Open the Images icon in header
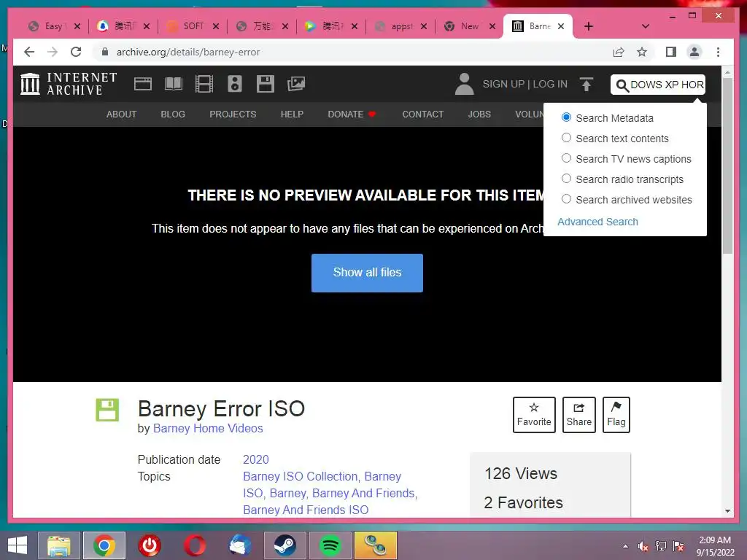The image size is (747, 560). (296, 85)
